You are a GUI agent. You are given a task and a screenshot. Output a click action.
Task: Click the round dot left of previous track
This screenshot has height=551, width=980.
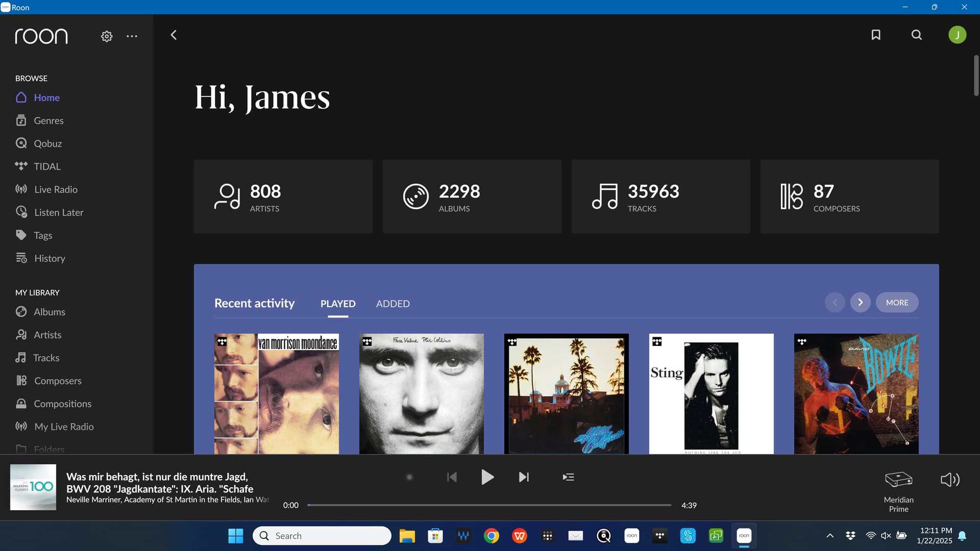pyautogui.click(x=409, y=477)
